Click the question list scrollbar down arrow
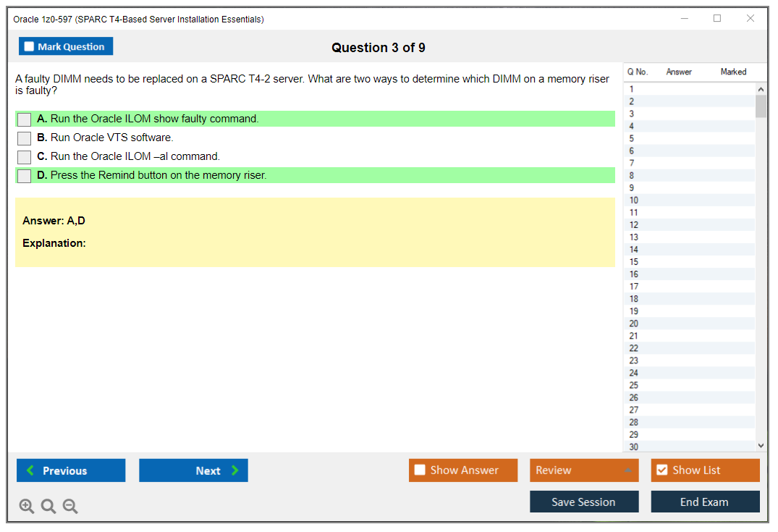Screen dimensions: 778x532 pos(761,445)
